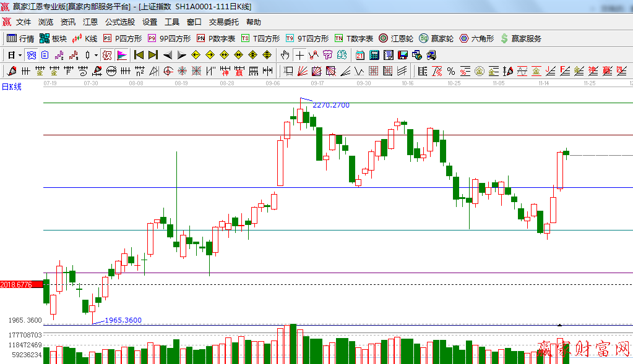This screenshot has width=633, height=364.
Task: Open the 六角形 hexagon chart tool
Action: coord(476,38)
